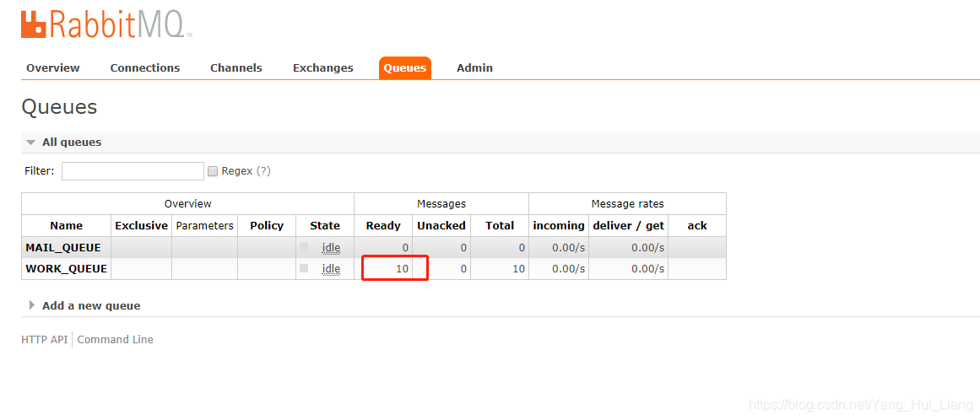The image size is (980, 420).
Task: Click the WORK_QUEUE state indicator square
Action: coord(304,268)
